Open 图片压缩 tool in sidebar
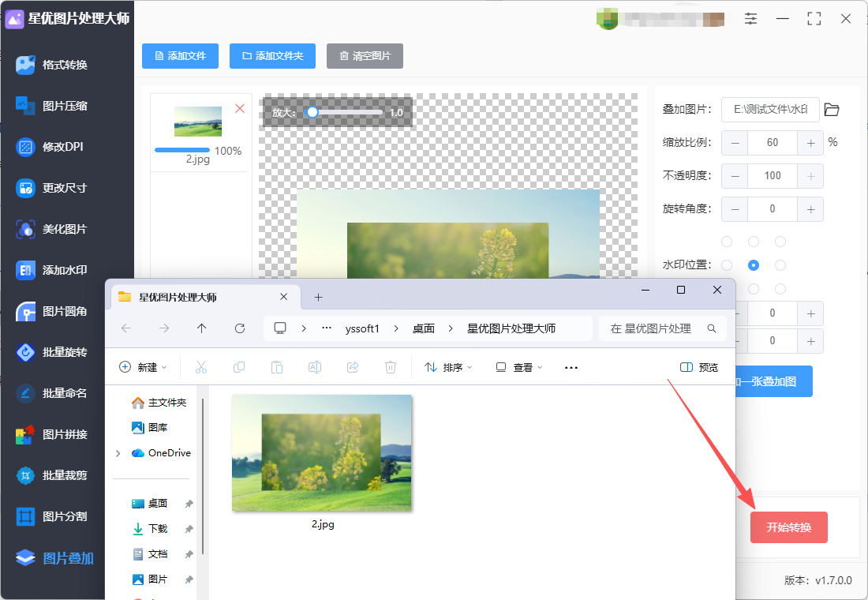Viewport: 868px width, 600px height. 51,106
